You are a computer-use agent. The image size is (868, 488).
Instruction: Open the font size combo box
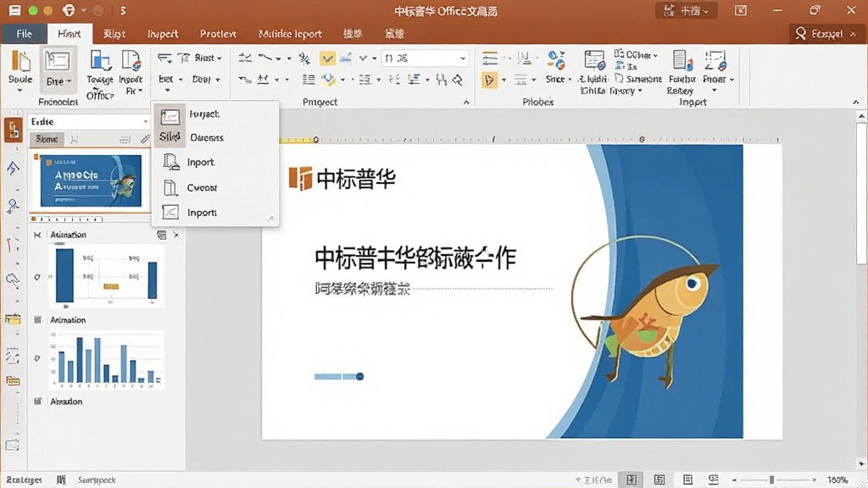(x=426, y=58)
